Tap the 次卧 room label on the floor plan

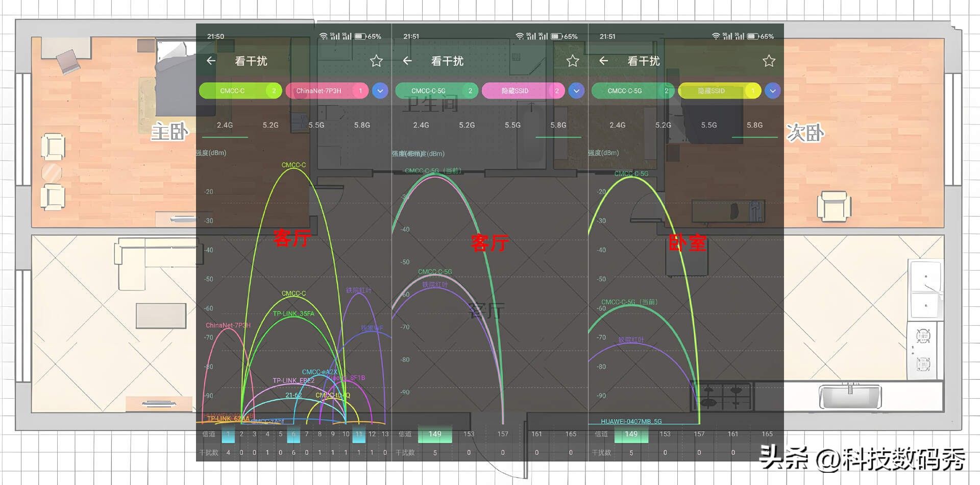pos(805,133)
